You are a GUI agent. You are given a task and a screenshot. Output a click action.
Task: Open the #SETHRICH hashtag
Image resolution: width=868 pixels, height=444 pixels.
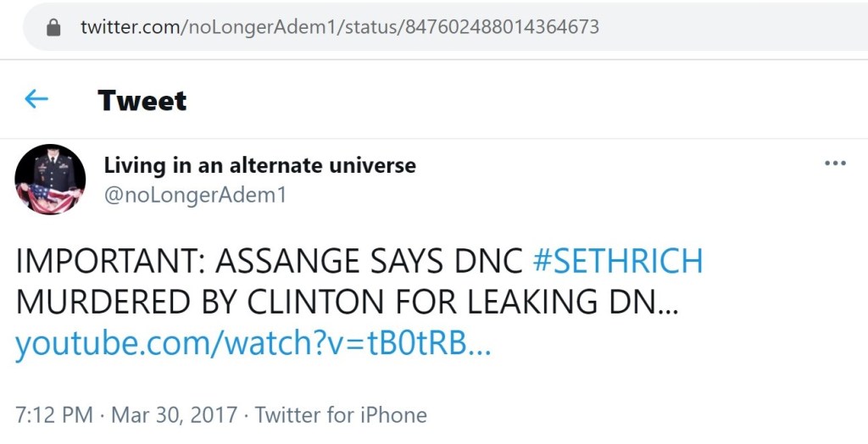[618, 262]
